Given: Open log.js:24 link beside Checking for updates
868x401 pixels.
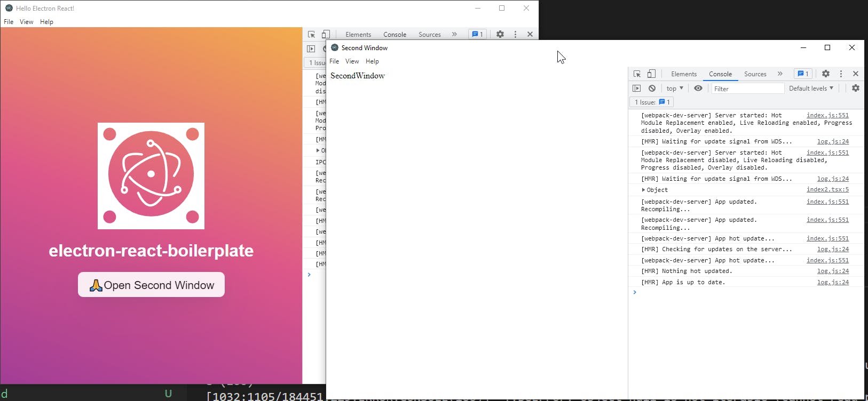Looking at the screenshot, I should coord(833,249).
